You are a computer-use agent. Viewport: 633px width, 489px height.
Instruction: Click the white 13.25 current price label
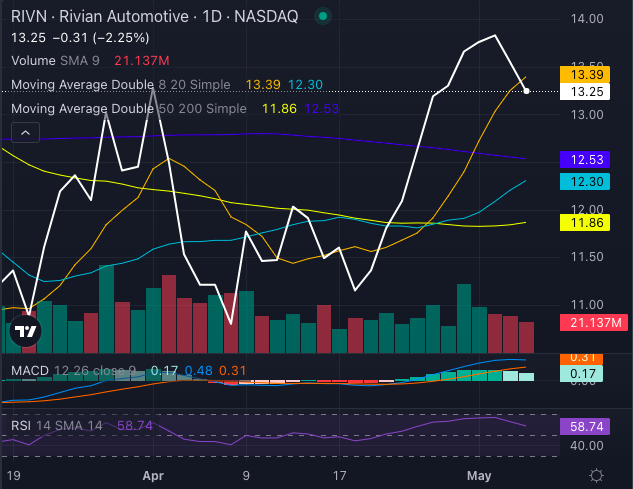[x=585, y=92]
